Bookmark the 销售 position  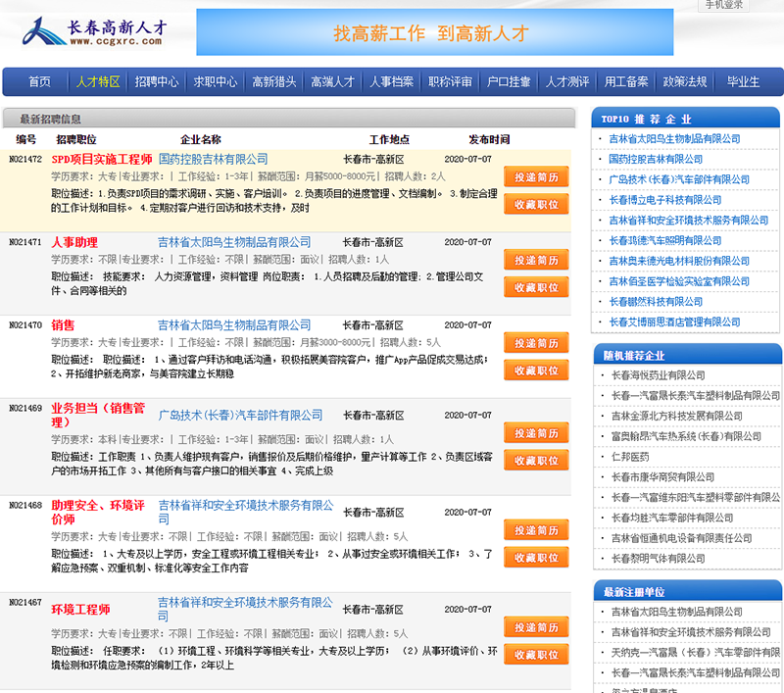point(536,371)
